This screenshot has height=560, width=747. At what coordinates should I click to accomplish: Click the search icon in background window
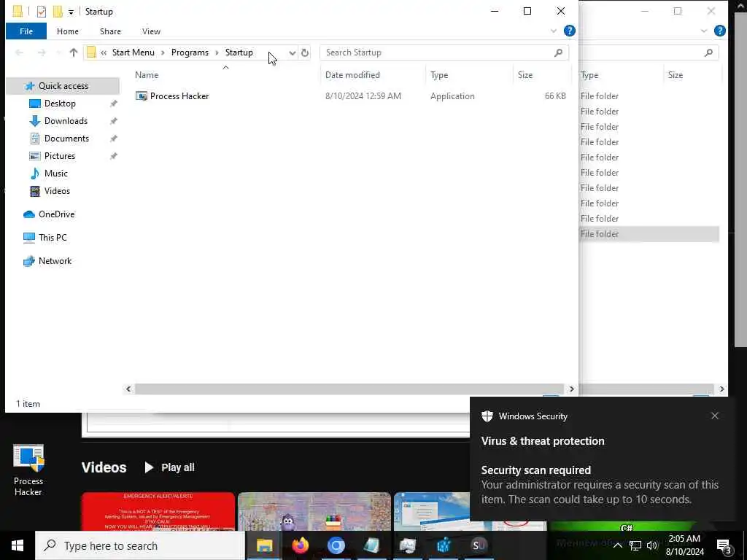[708, 52]
